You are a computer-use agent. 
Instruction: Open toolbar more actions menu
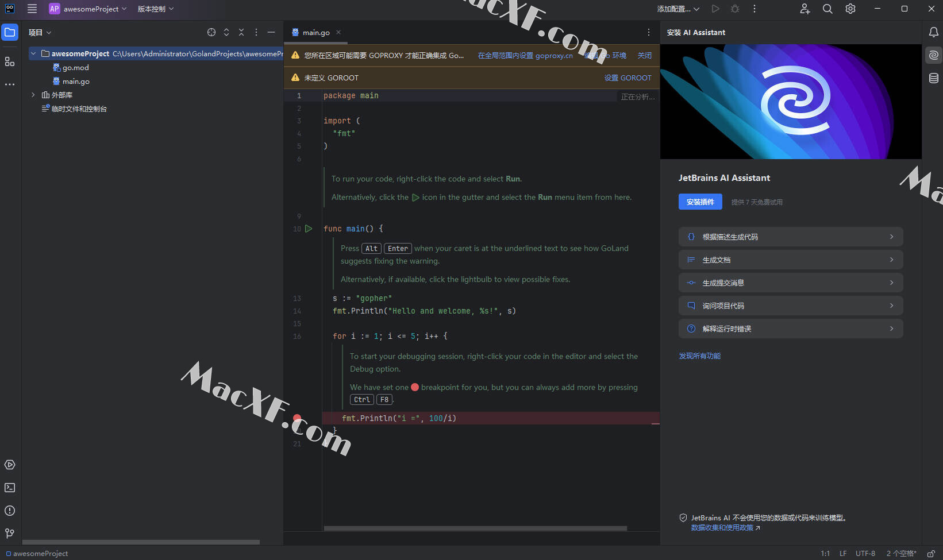755,9
